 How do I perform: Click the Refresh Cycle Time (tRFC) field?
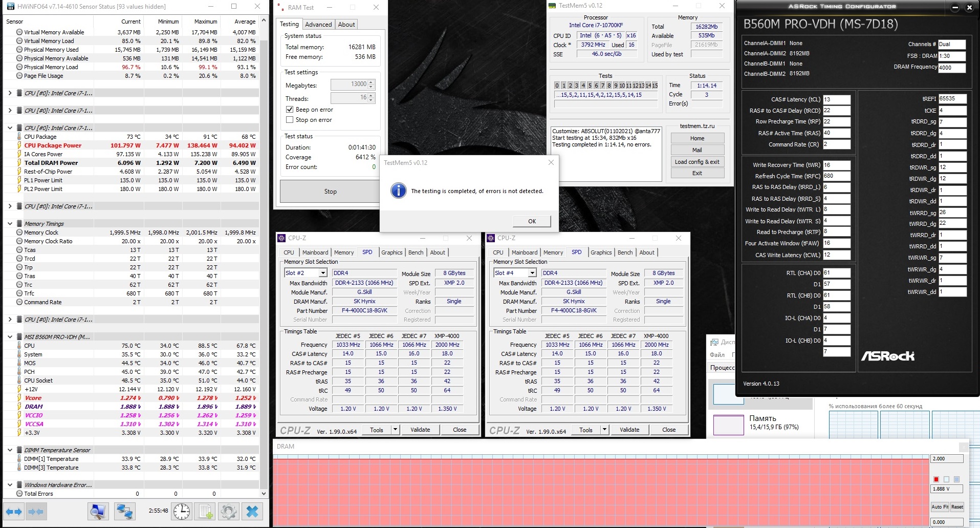click(x=836, y=176)
